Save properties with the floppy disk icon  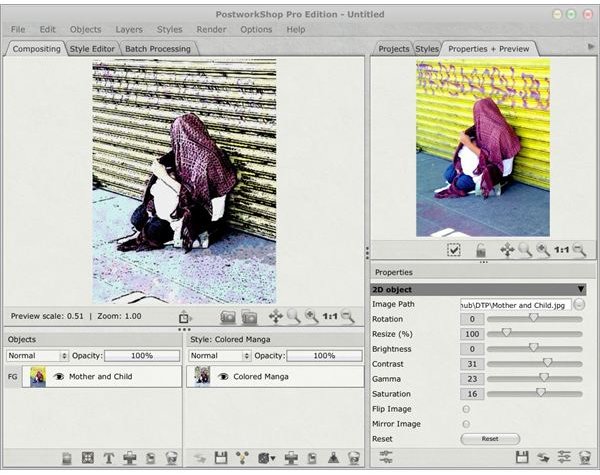tap(522, 457)
